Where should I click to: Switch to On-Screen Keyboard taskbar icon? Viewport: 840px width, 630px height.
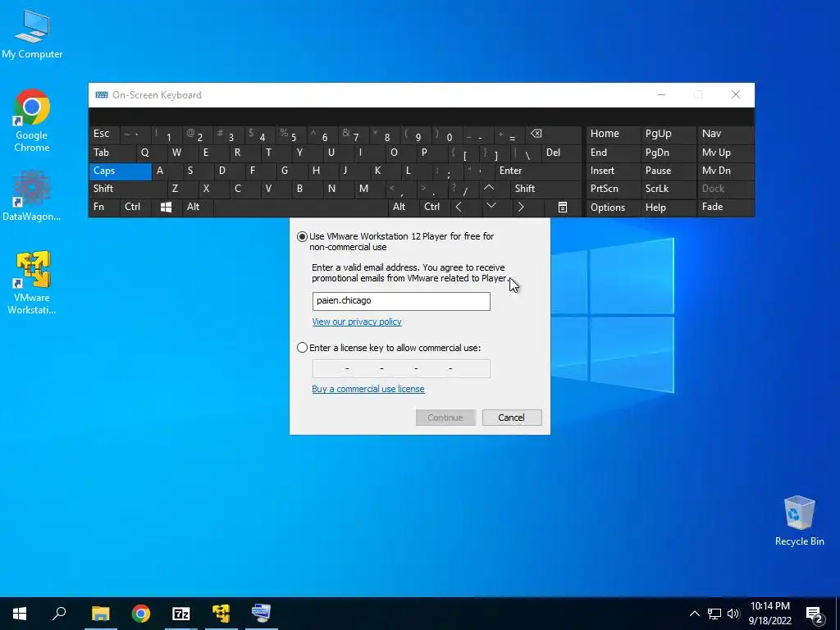coord(262,614)
